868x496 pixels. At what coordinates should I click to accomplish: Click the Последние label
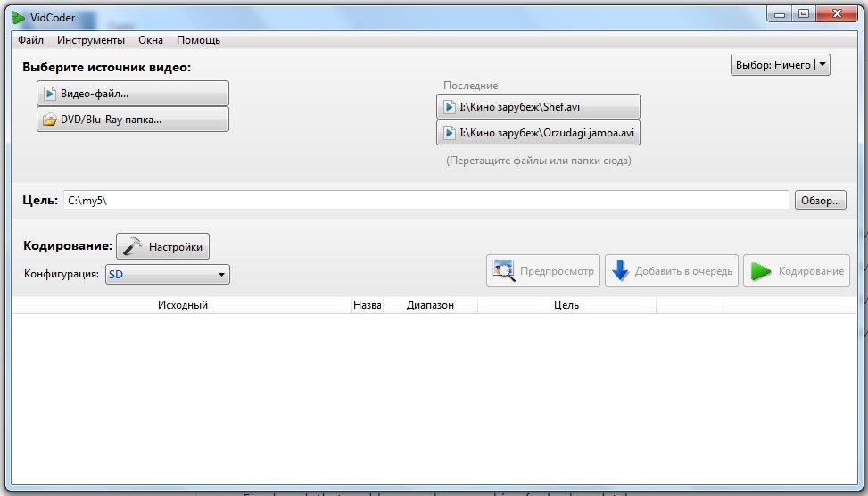[470, 86]
